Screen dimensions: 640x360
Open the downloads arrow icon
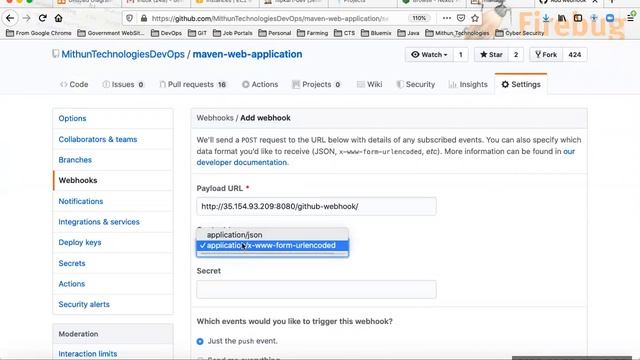[x=546, y=18]
